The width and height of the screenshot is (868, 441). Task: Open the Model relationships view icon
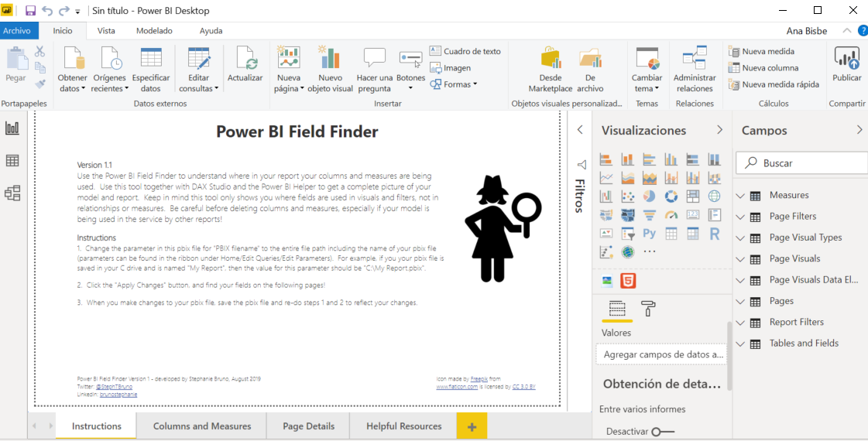[x=12, y=193]
